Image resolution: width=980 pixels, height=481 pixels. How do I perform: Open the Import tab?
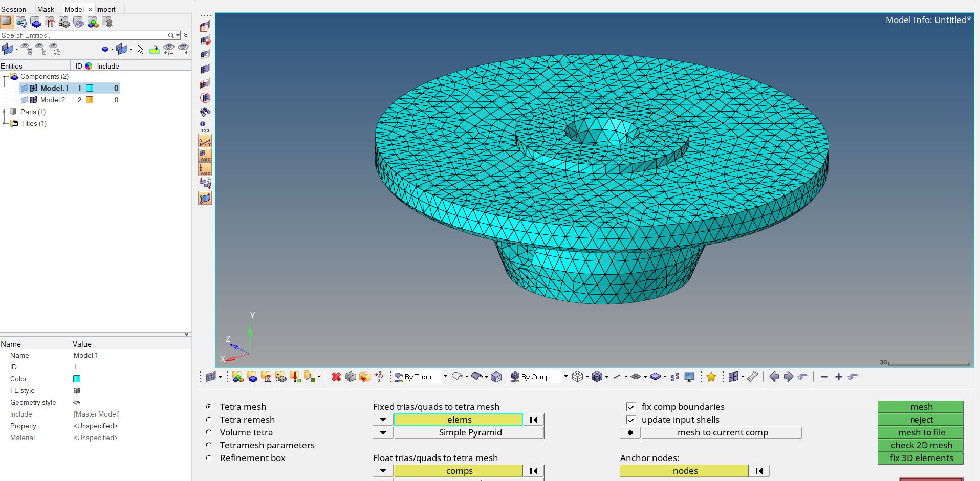(105, 9)
